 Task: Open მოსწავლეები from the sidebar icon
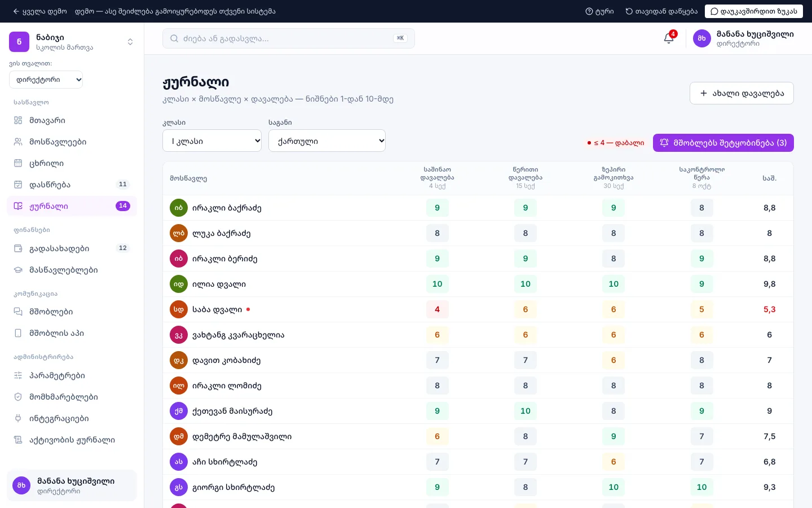coord(18,142)
